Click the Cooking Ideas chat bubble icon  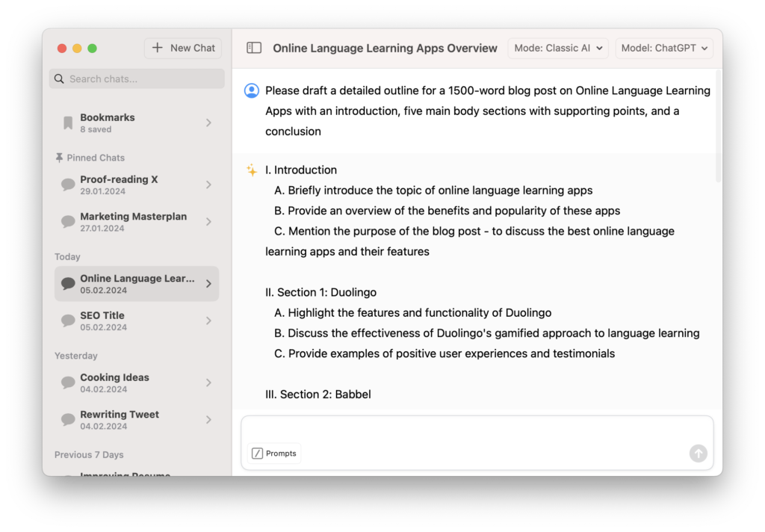(x=68, y=383)
